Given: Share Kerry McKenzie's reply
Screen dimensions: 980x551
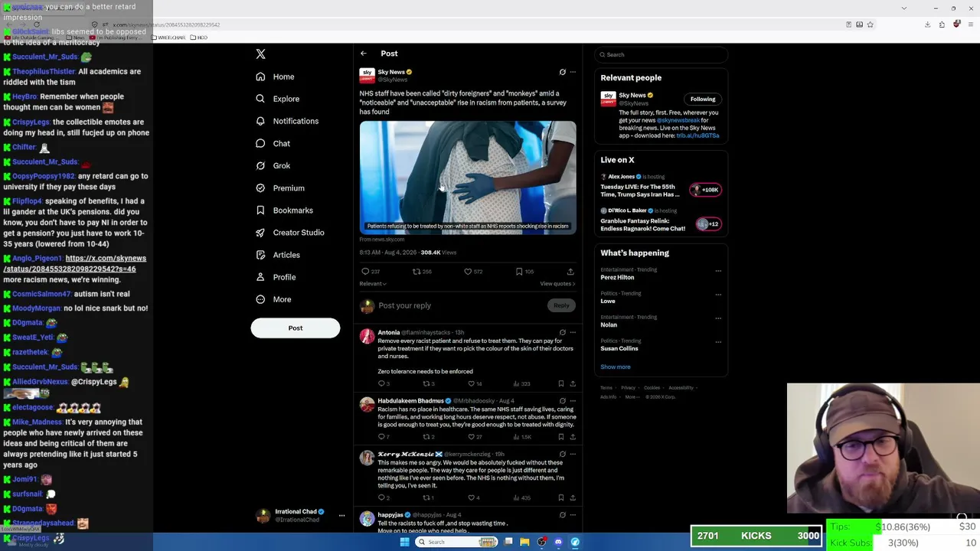Looking at the screenshot, I should [573, 497].
